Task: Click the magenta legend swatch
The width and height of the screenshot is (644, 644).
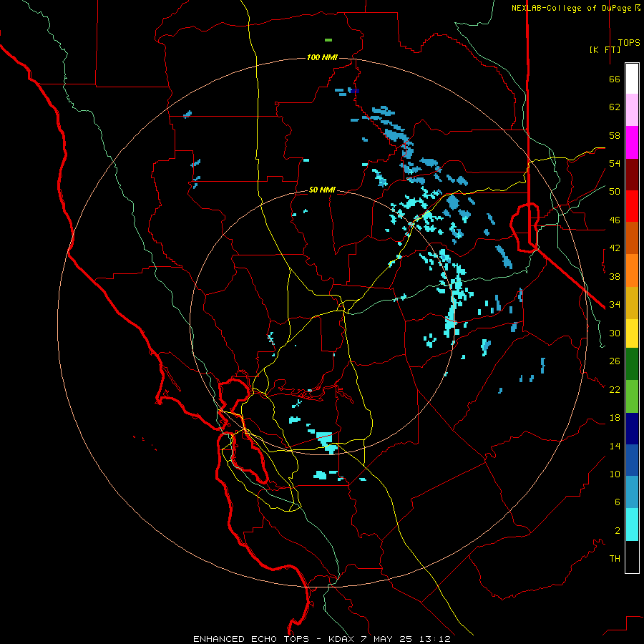Action: coord(632,142)
